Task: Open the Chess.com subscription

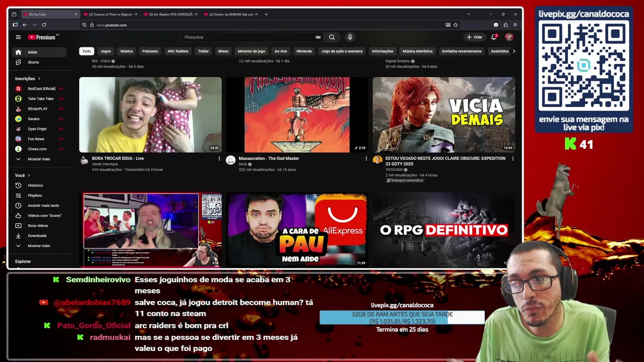Action: (39, 149)
